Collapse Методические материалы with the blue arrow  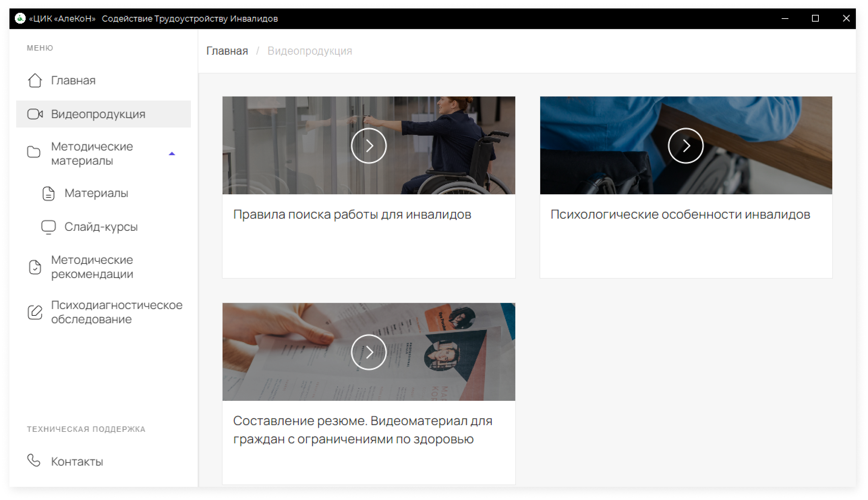coord(172,154)
